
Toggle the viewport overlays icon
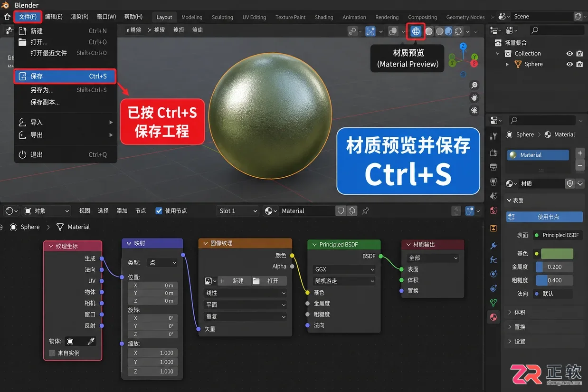click(x=371, y=31)
